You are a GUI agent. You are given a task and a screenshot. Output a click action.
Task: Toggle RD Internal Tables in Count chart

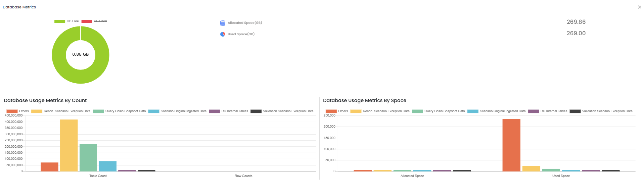[x=228, y=111]
